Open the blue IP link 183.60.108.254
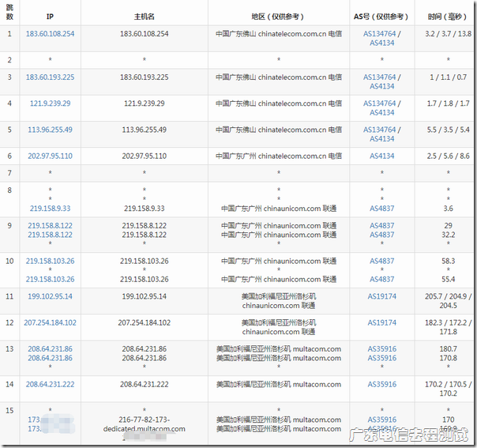This screenshot has height=448, width=477. click(x=51, y=34)
